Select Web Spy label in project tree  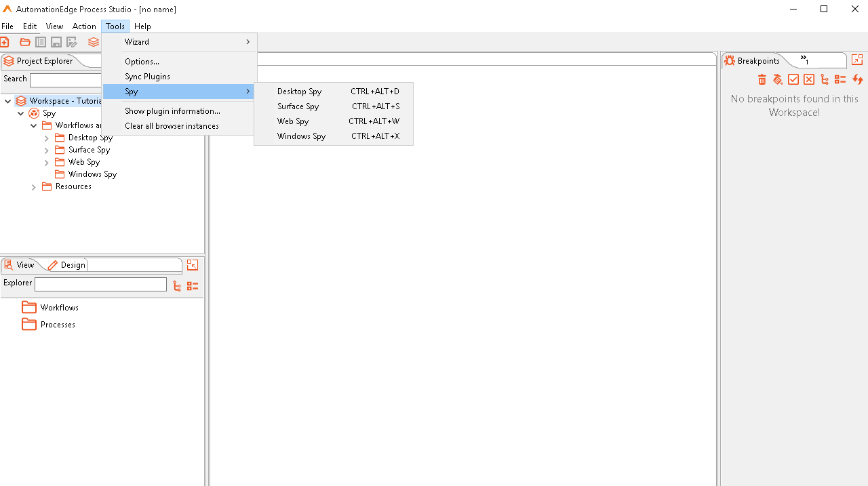(84, 162)
